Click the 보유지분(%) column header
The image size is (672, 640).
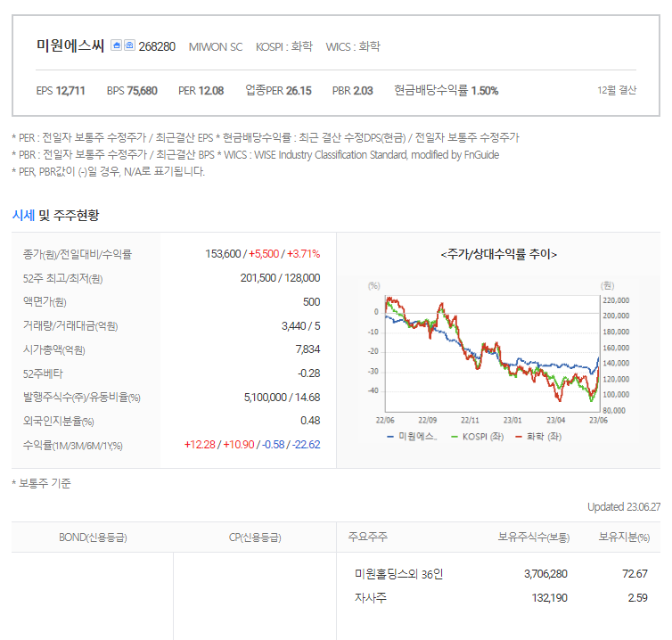[624, 537]
